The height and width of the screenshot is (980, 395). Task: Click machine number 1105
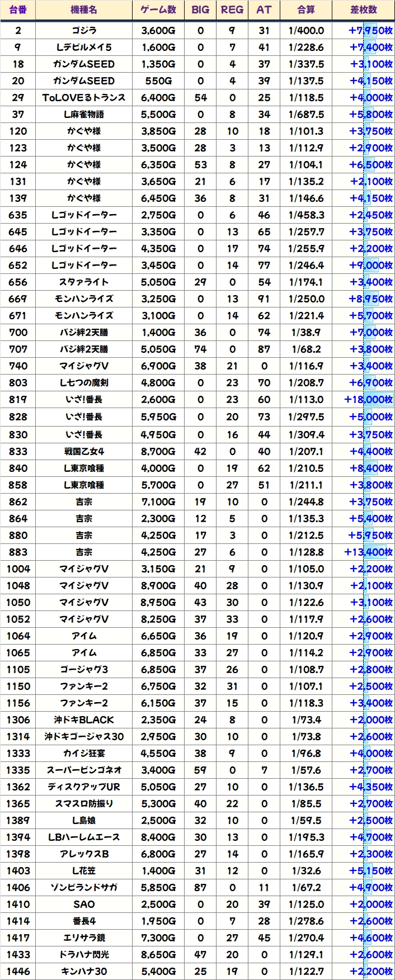18,670
